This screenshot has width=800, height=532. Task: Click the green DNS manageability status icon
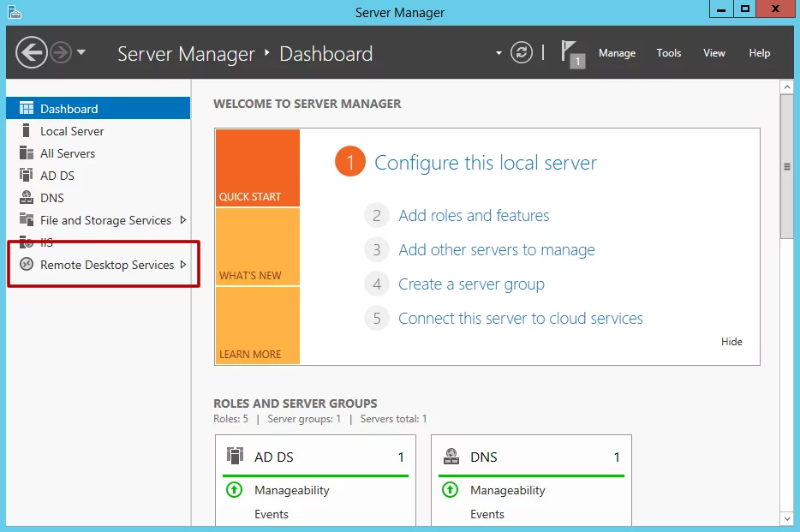click(x=451, y=490)
